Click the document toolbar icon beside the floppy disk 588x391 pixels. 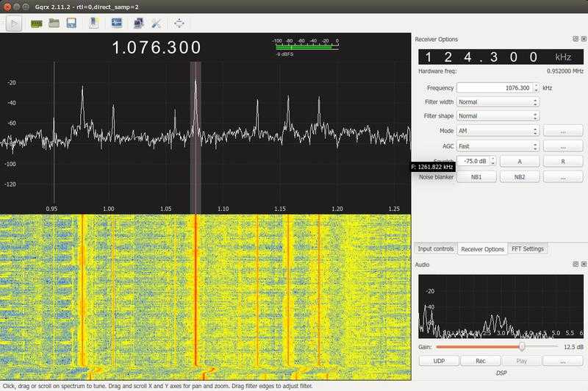tap(94, 24)
